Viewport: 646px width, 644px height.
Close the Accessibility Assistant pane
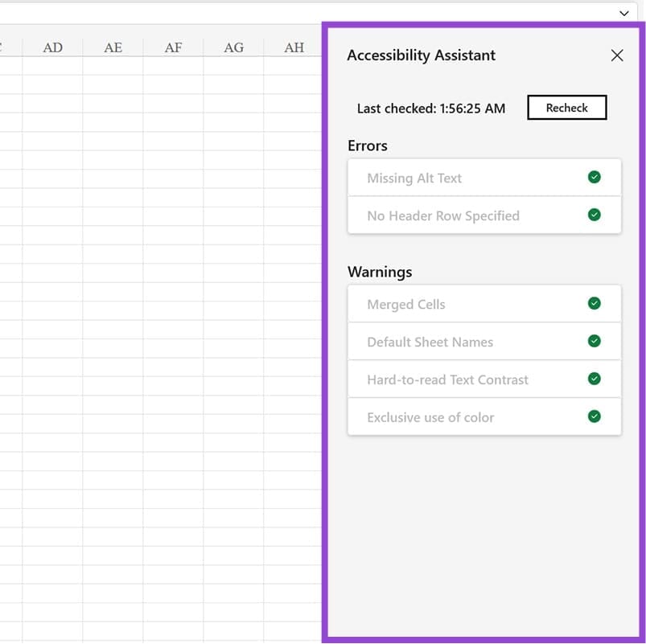[617, 55]
